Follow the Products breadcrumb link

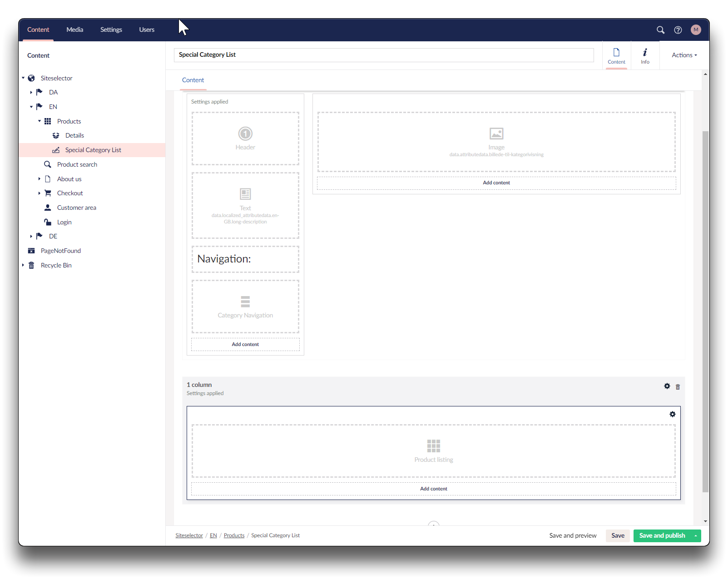234,535
